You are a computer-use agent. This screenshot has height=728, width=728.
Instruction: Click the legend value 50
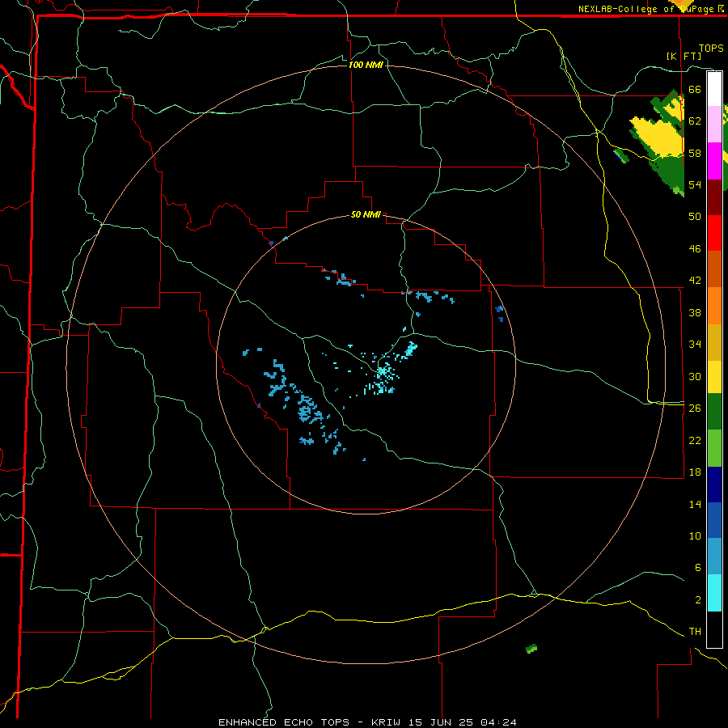695,217
